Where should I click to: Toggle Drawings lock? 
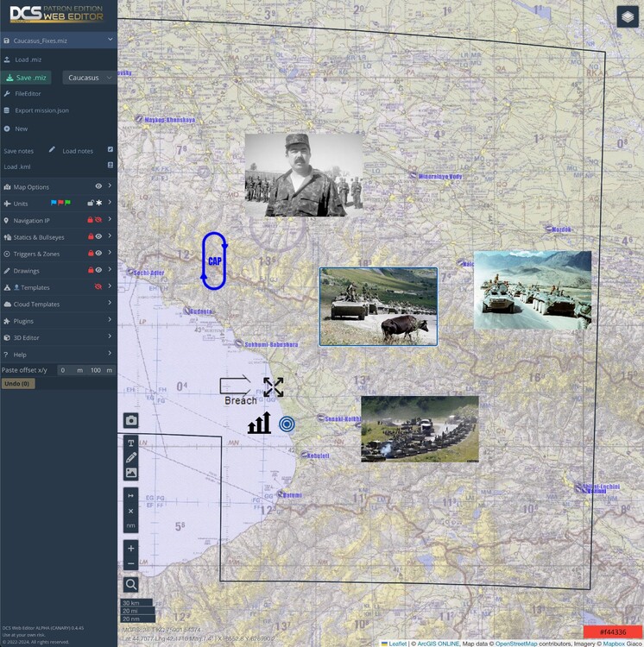91,270
